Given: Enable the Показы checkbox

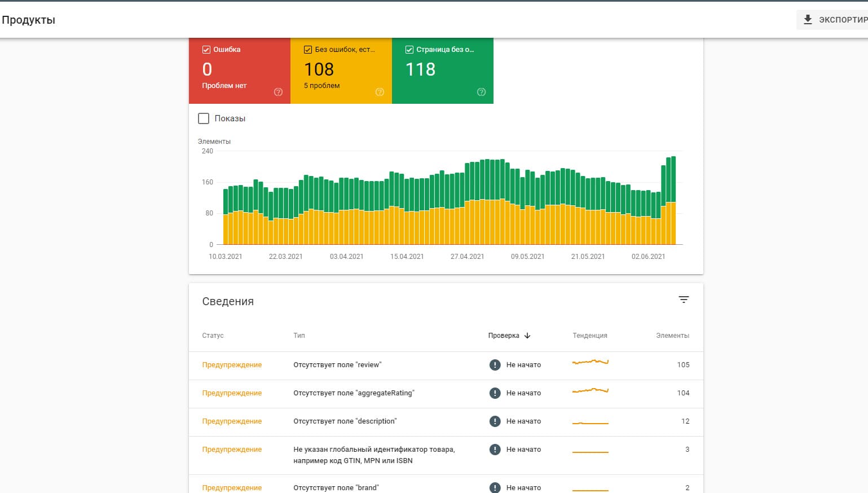Looking at the screenshot, I should coord(204,118).
